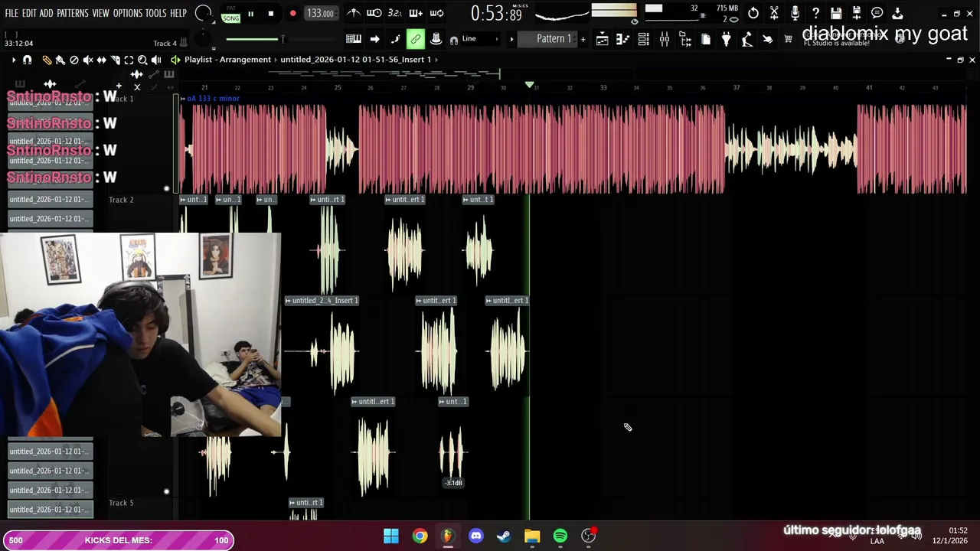Image resolution: width=980 pixels, height=551 pixels.
Task: Open the piano roll
Action: tap(623, 39)
